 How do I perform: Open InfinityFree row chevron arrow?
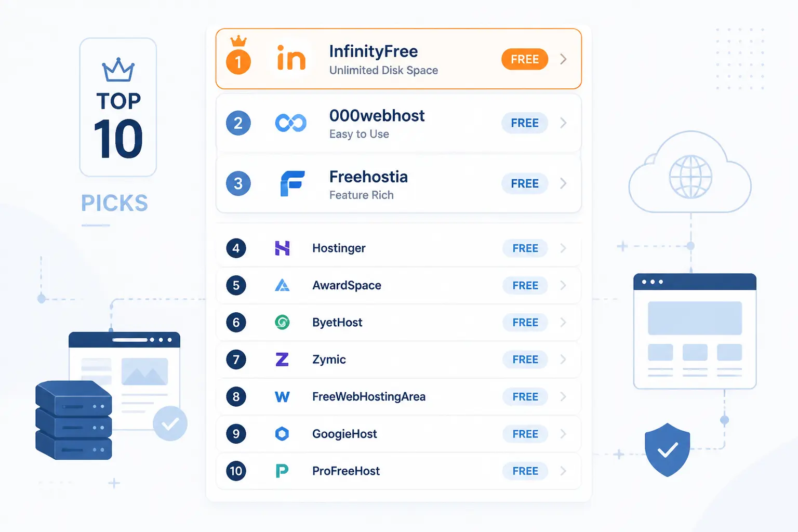[563, 59]
